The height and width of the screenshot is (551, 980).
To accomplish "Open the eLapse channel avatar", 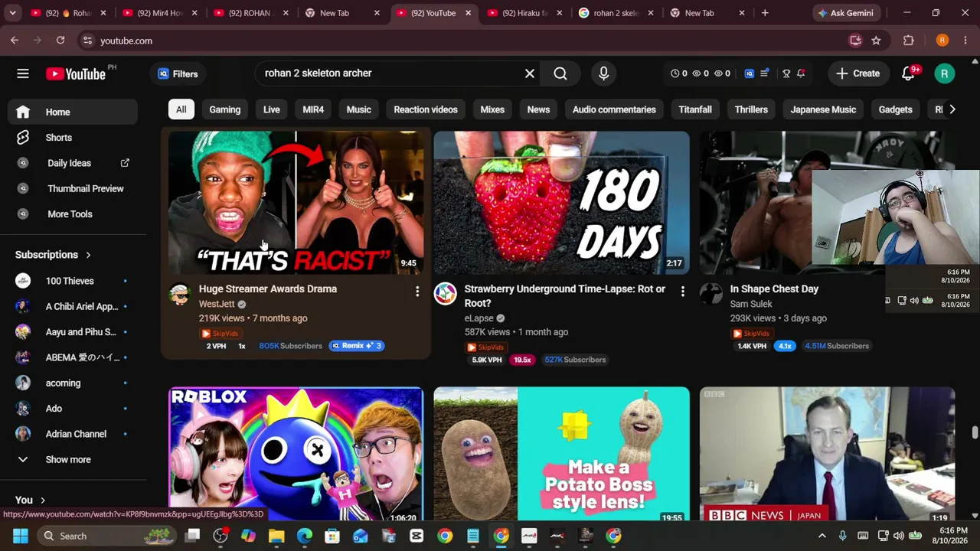I will point(445,294).
